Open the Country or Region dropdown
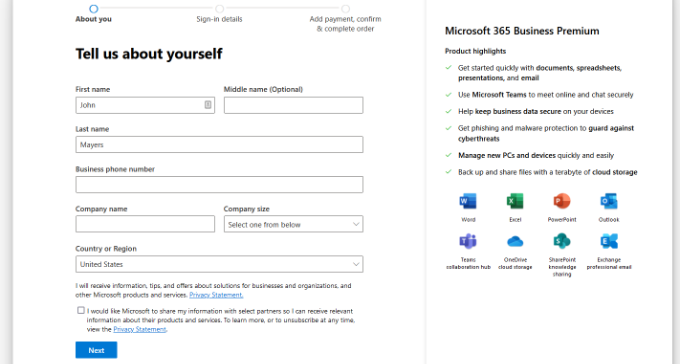This screenshot has width=680, height=364. click(219, 264)
